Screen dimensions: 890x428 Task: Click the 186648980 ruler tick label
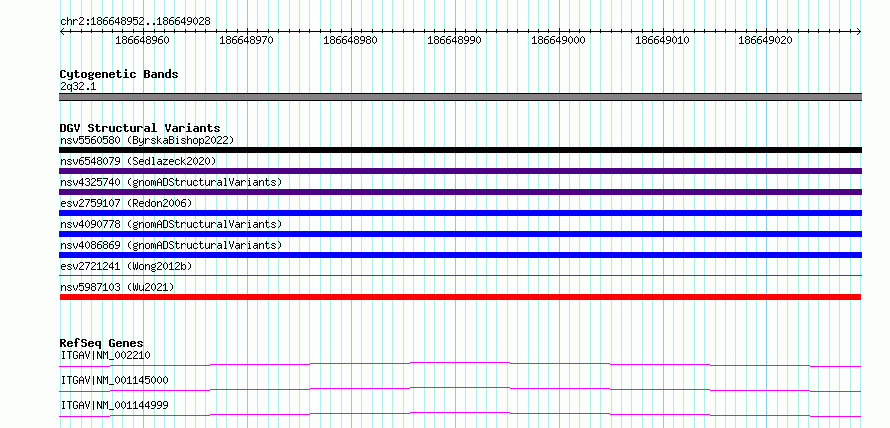point(350,40)
